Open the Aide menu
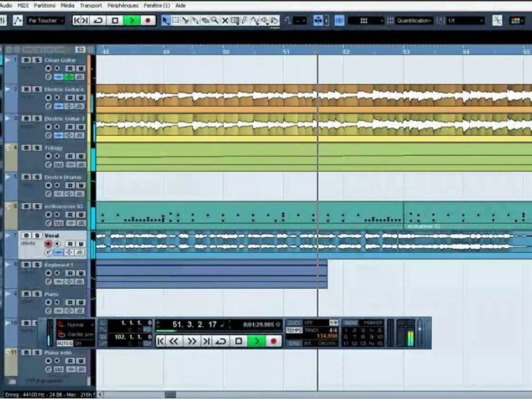The image size is (532, 399). [x=180, y=6]
